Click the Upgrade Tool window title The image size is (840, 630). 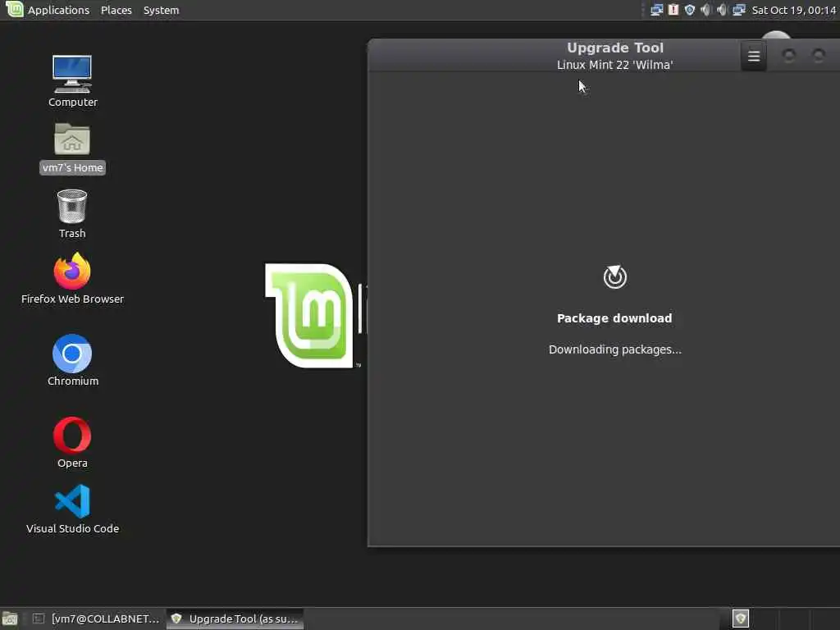point(615,48)
